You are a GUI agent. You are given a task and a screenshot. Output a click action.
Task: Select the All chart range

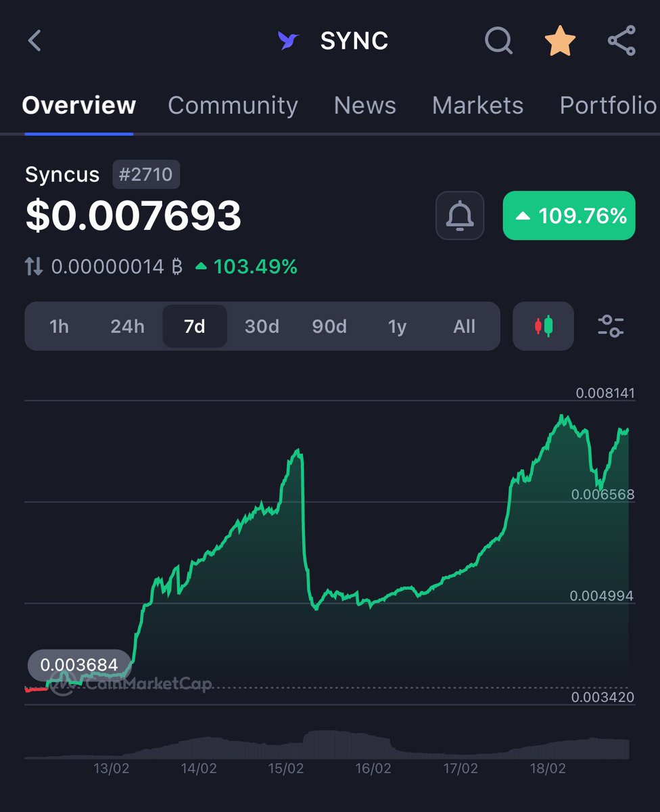click(465, 326)
